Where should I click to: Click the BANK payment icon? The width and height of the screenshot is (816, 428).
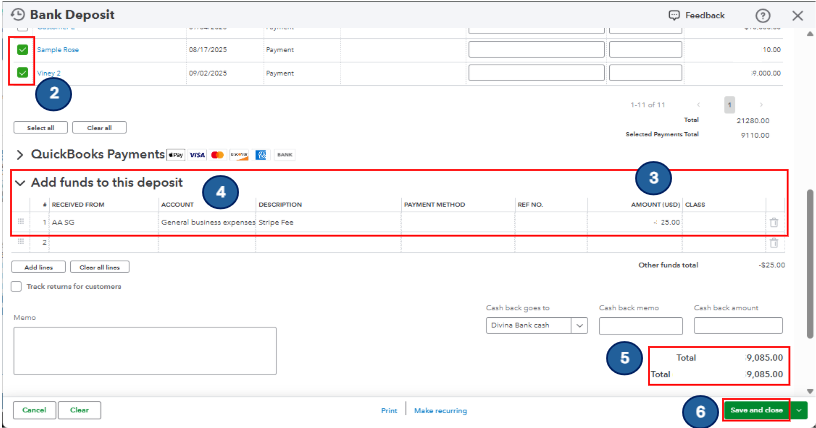[x=285, y=155]
